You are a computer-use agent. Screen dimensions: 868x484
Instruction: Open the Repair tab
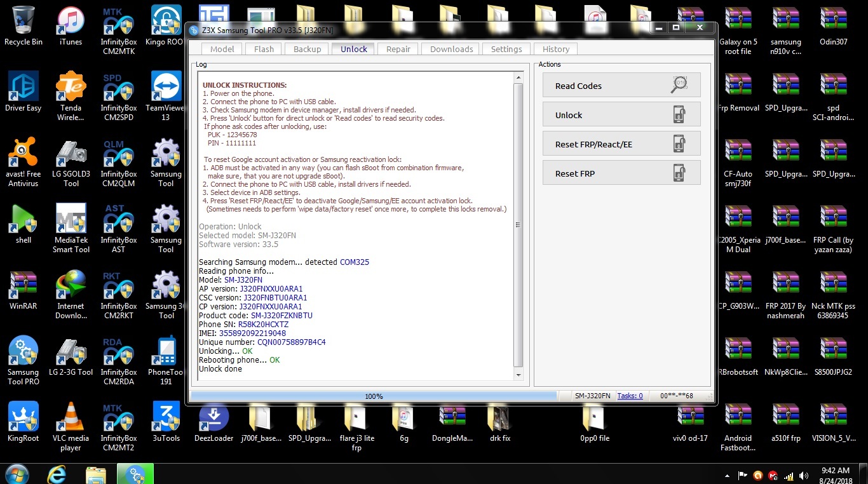tap(398, 49)
